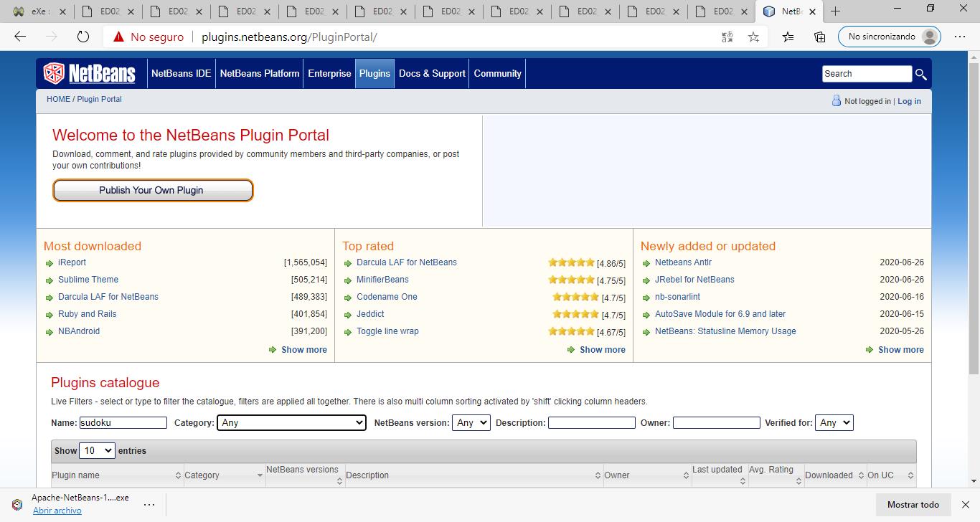This screenshot has width=980, height=522.
Task: Open the collections icon
Action: click(819, 37)
